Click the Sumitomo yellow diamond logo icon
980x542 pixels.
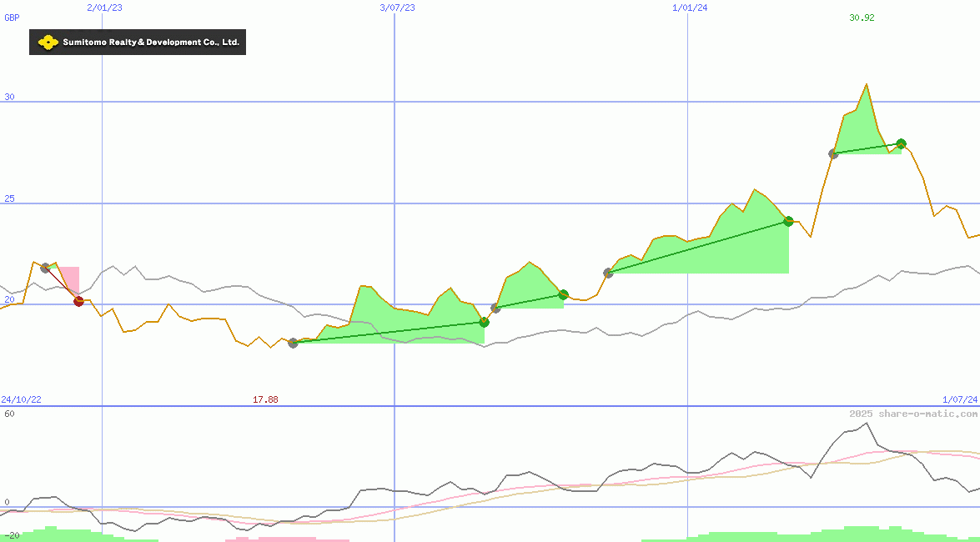pos(48,43)
